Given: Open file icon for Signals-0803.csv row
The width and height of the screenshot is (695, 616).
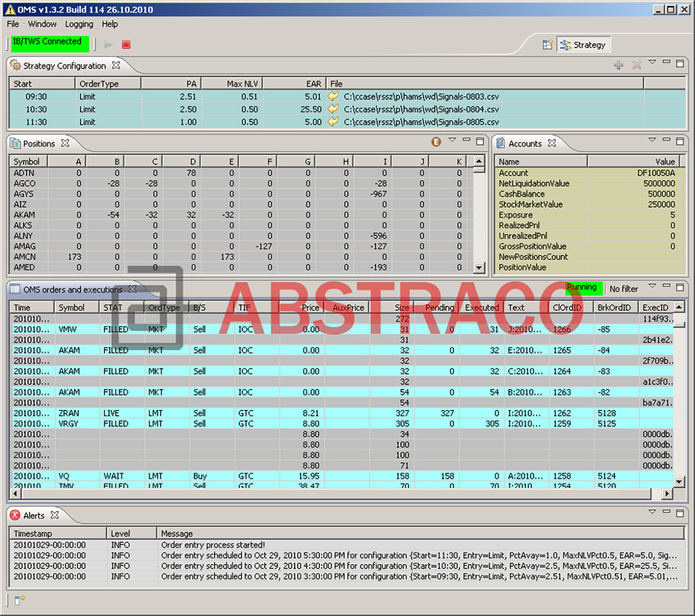Looking at the screenshot, I should pyautogui.click(x=333, y=96).
